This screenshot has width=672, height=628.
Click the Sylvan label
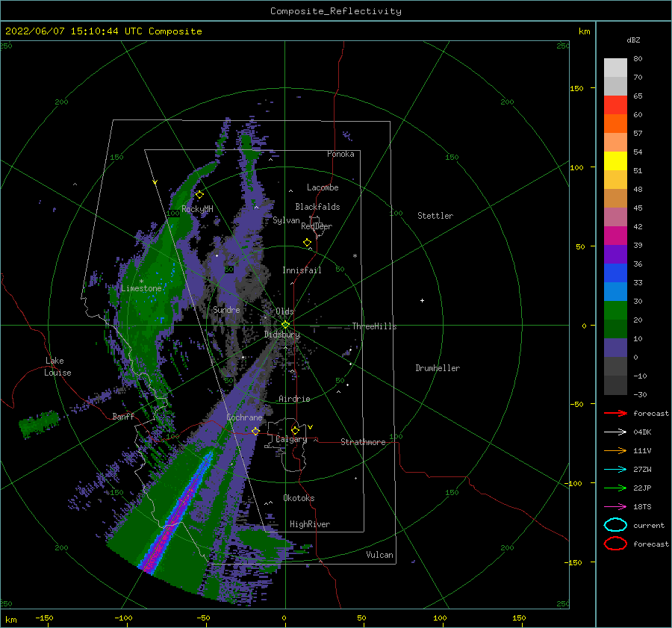tap(286, 220)
